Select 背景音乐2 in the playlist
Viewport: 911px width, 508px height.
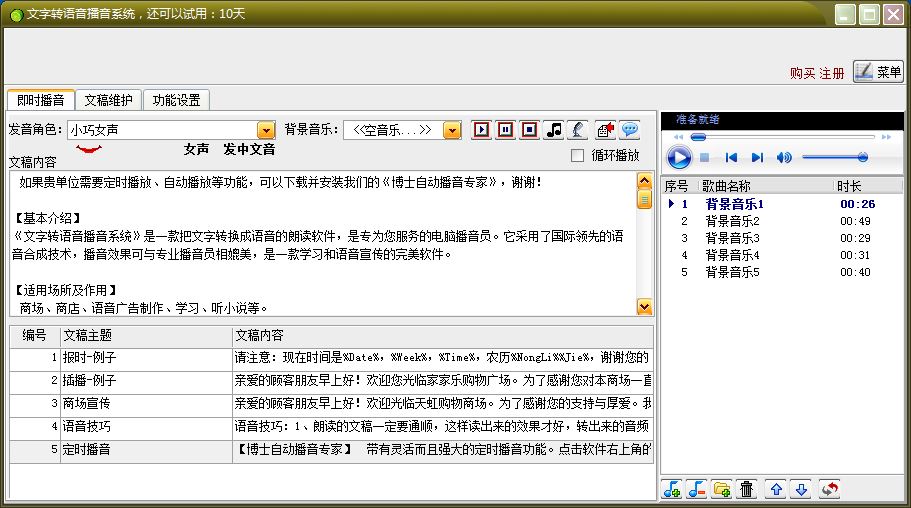781,221
